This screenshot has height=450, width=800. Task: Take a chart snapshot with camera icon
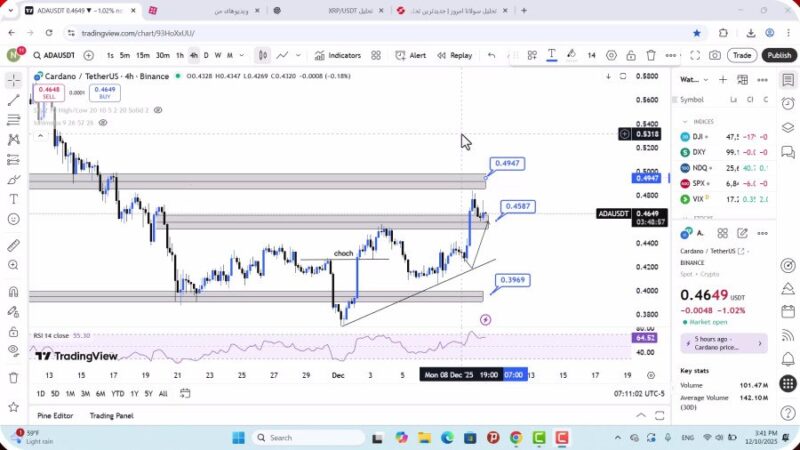[x=715, y=55]
